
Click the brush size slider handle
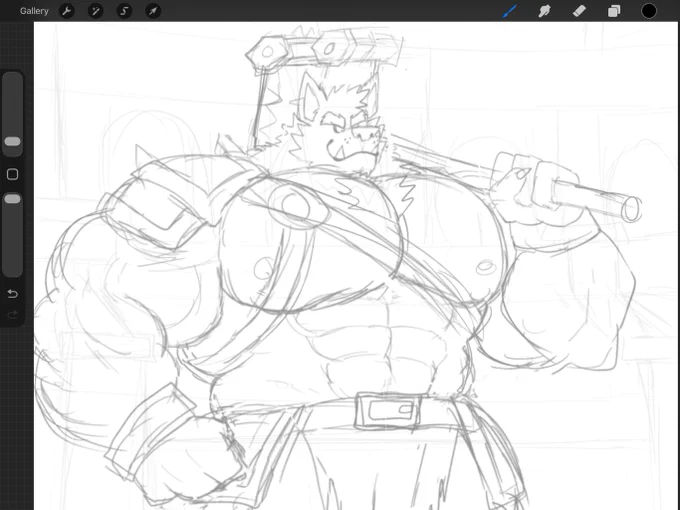coord(12,141)
